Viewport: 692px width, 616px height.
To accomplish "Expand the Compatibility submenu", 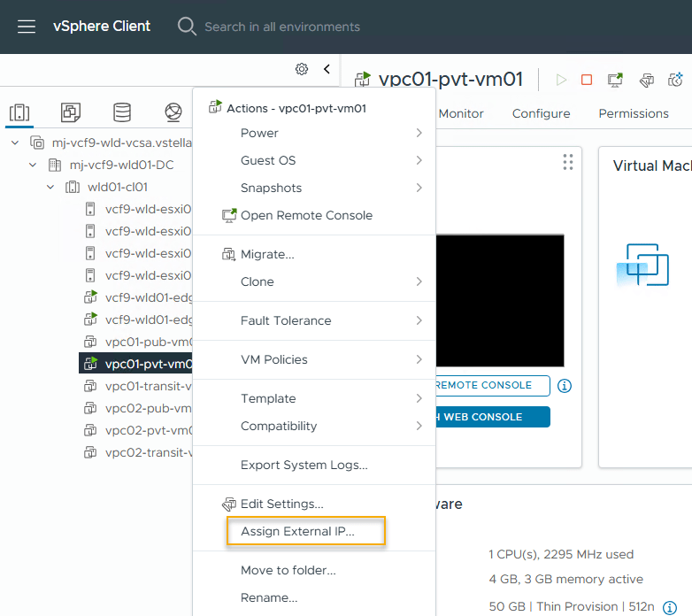I will [314, 426].
